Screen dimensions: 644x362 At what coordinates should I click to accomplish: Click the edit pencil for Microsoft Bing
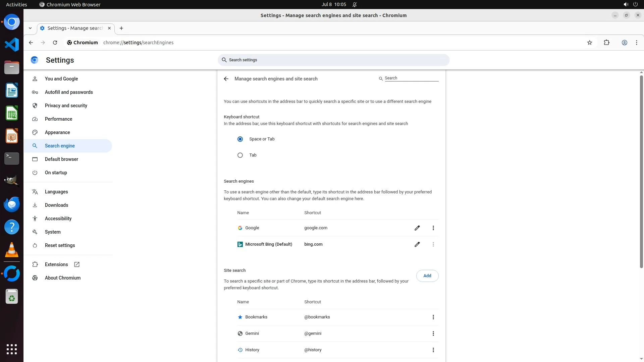pyautogui.click(x=417, y=244)
